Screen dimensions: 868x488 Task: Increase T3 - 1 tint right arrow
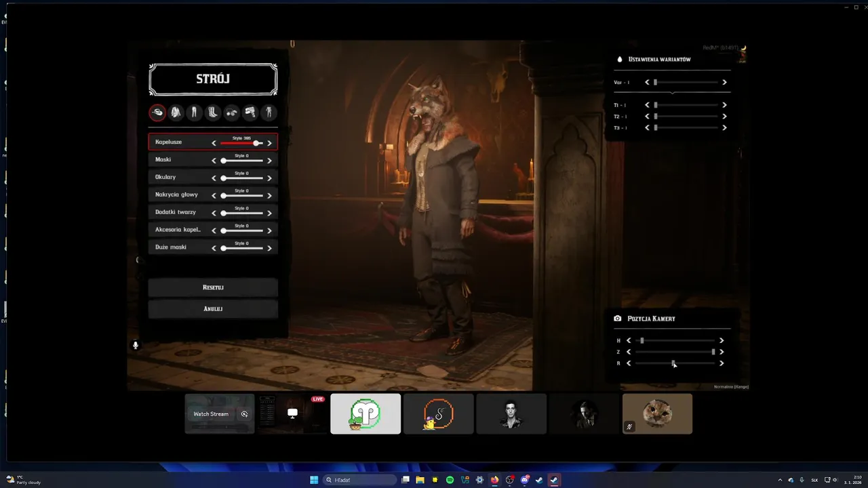click(724, 127)
